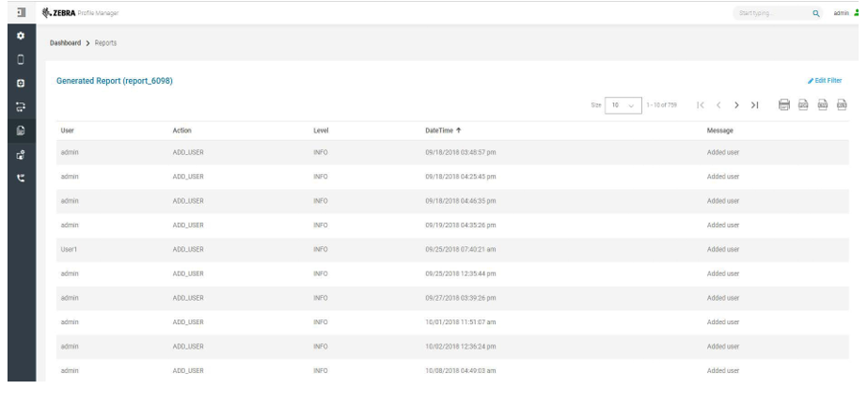The width and height of the screenshot is (868, 405).
Task: Go to the next page of results
Action: (x=736, y=103)
